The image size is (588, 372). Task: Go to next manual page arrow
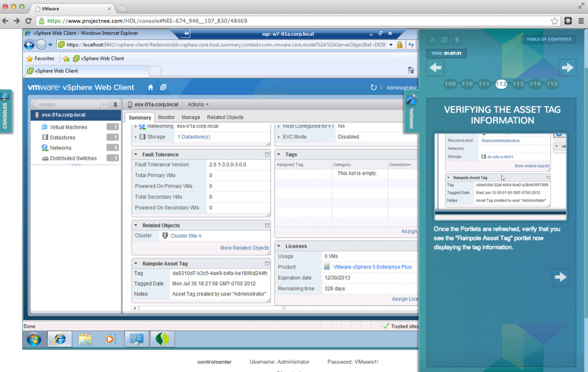tap(567, 68)
